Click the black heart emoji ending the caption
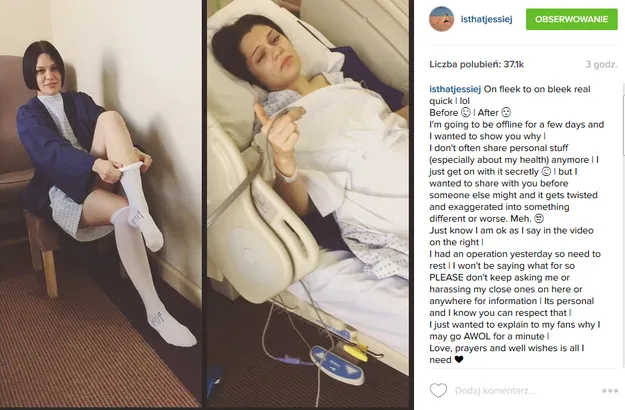This screenshot has height=410, width=625. (x=459, y=360)
